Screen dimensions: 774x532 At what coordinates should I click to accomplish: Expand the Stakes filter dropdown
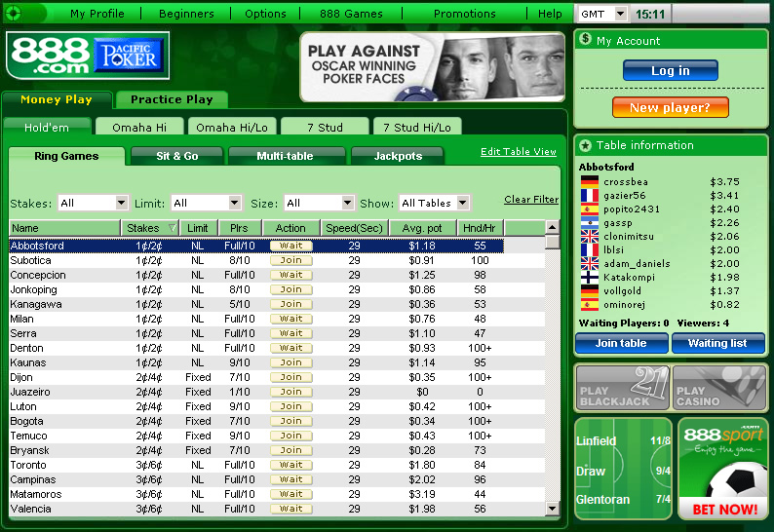[x=122, y=203]
